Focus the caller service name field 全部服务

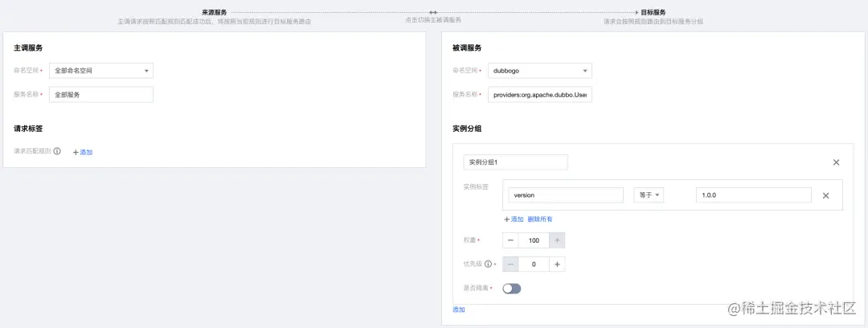pos(101,95)
